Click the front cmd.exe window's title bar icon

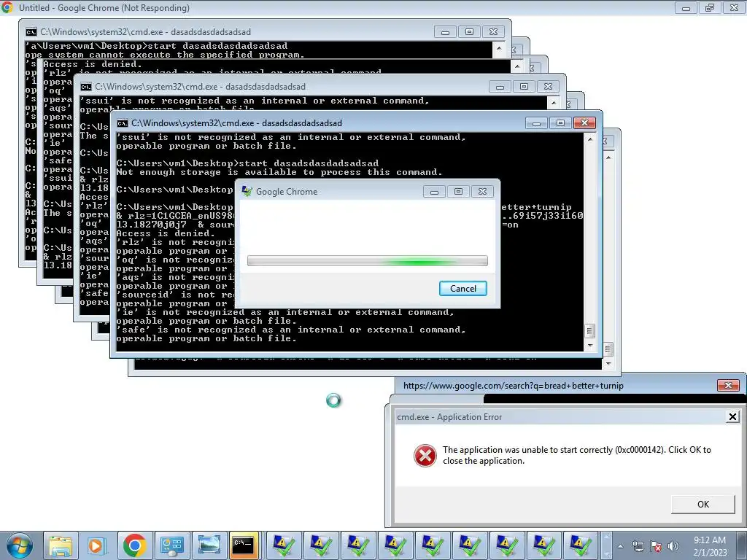[x=123, y=123]
